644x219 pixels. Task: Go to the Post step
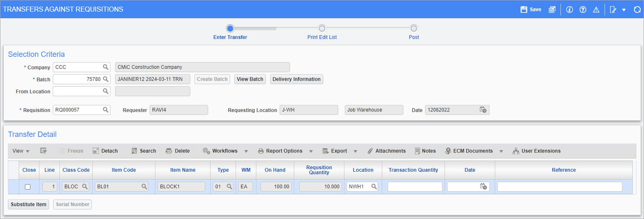point(414,28)
